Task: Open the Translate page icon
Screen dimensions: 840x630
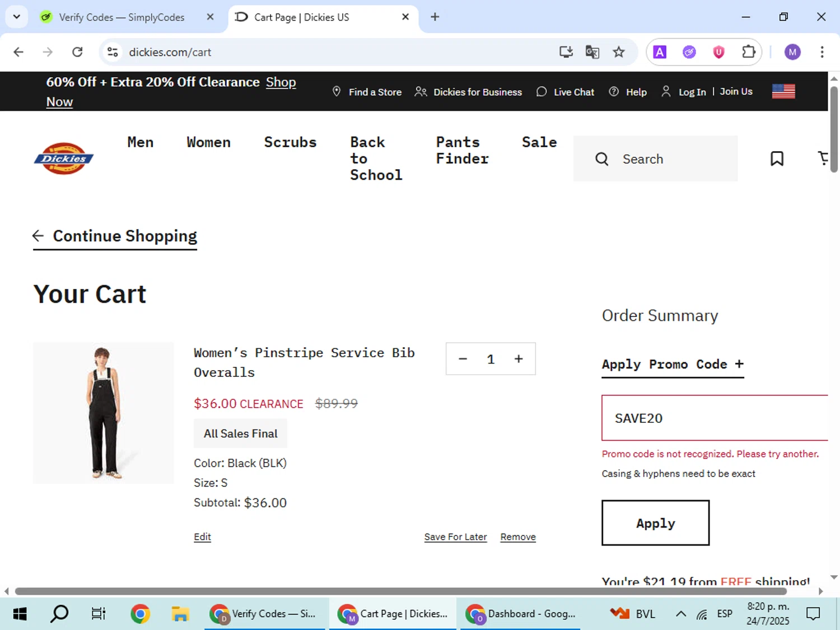Action: tap(592, 52)
